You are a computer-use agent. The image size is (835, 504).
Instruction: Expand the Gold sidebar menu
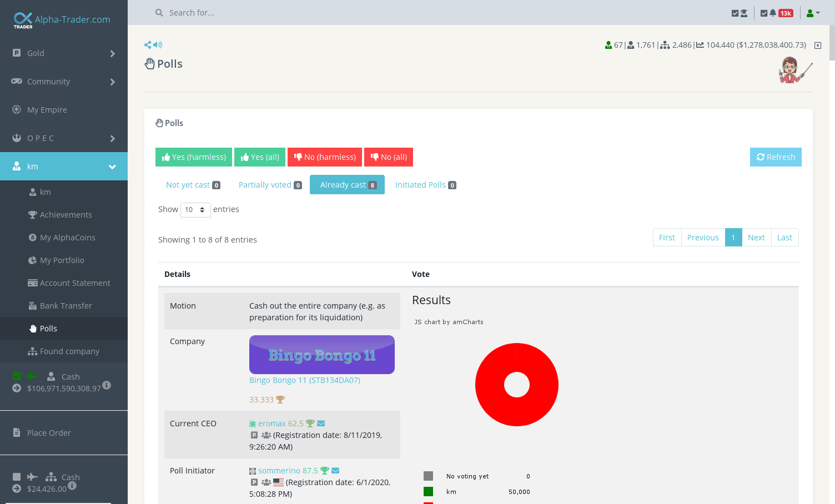64,53
